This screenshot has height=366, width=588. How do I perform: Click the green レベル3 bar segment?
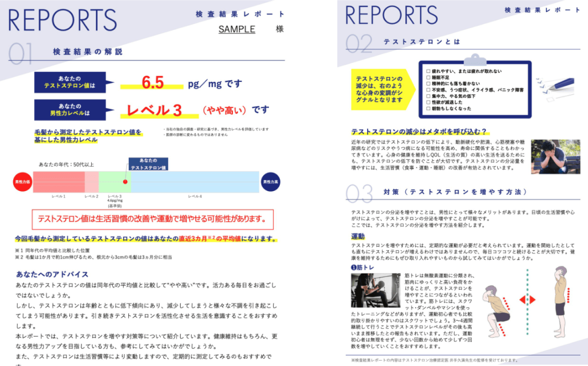(x=115, y=182)
